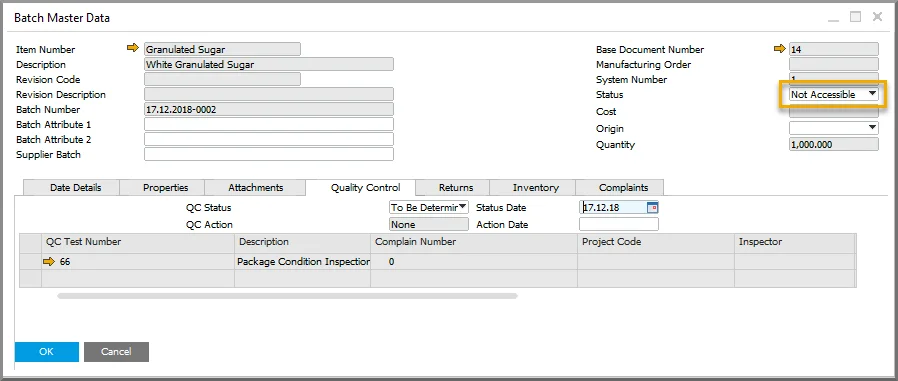
Task: Click the Batch Number field 17.12.2018-0002
Action: [269, 109]
